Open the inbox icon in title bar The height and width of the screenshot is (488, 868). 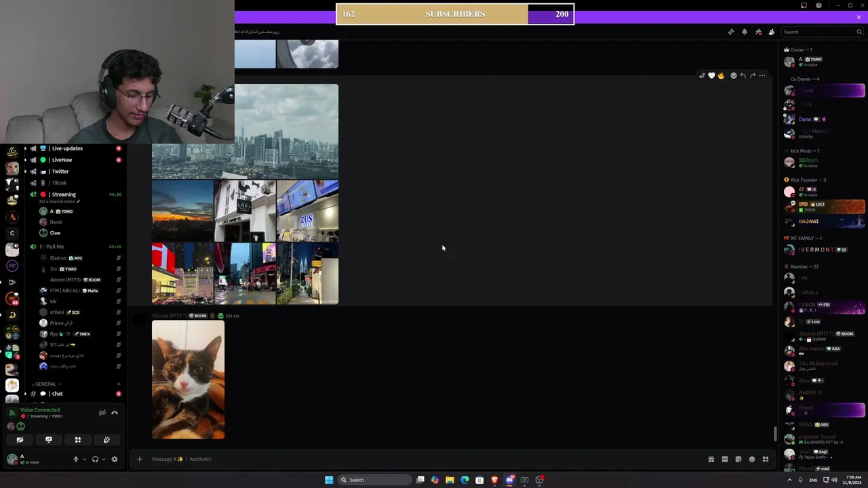804,5
